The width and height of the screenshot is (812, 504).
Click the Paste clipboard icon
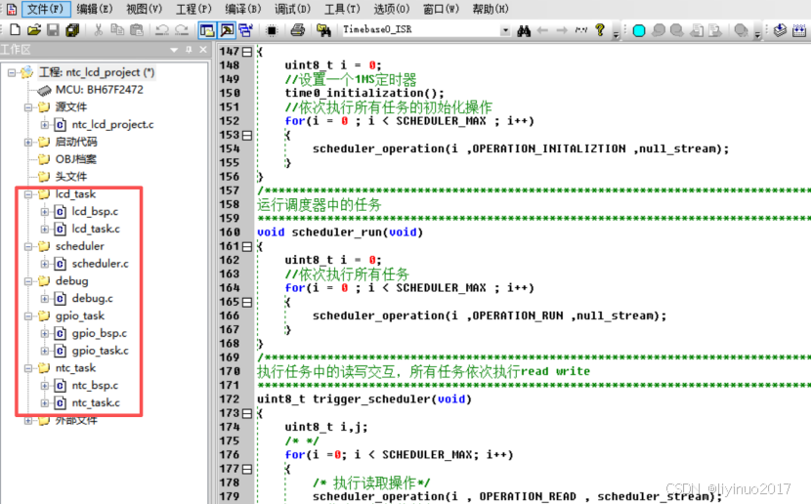pyautogui.click(x=136, y=30)
